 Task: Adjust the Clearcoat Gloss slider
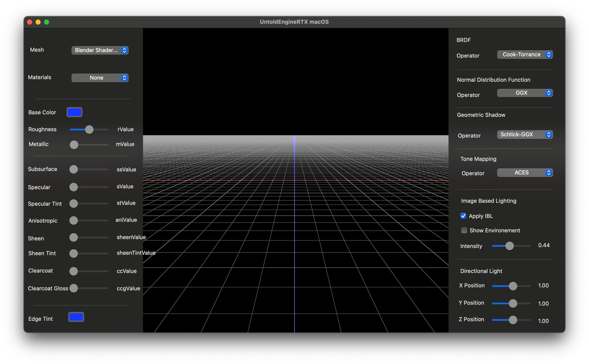click(73, 288)
